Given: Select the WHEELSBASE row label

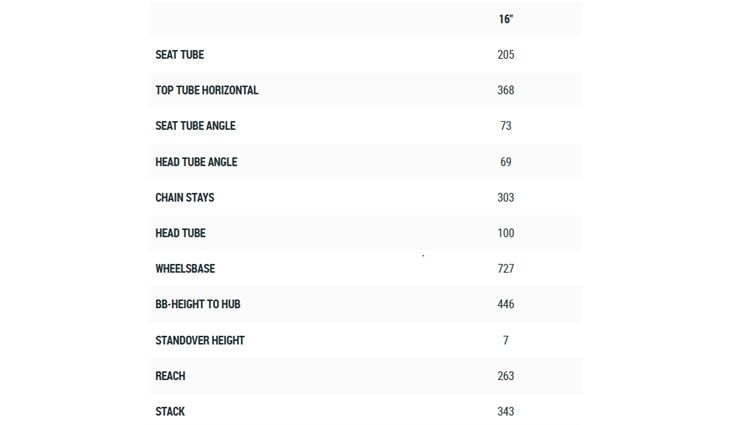Looking at the screenshot, I should coord(185,269).
